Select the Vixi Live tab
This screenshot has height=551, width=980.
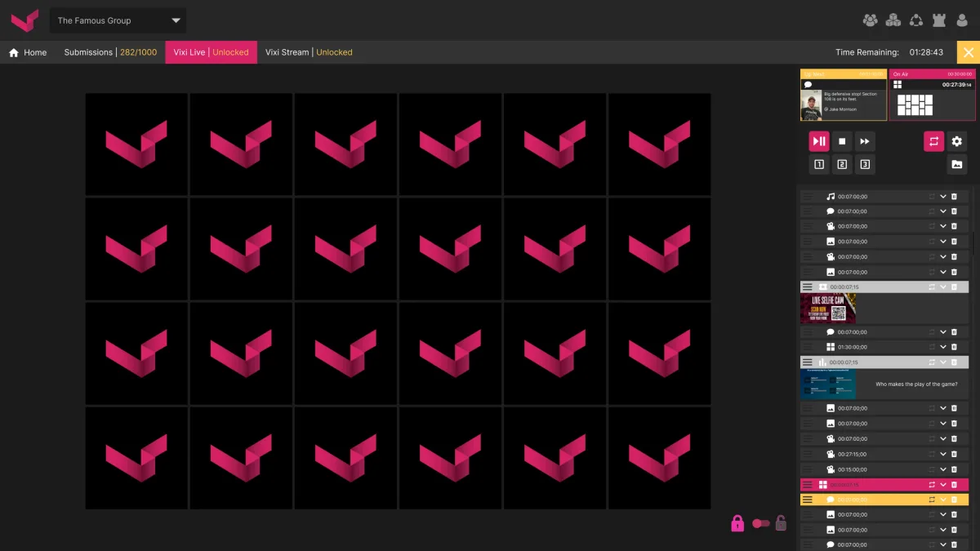(x=211, y=52)
